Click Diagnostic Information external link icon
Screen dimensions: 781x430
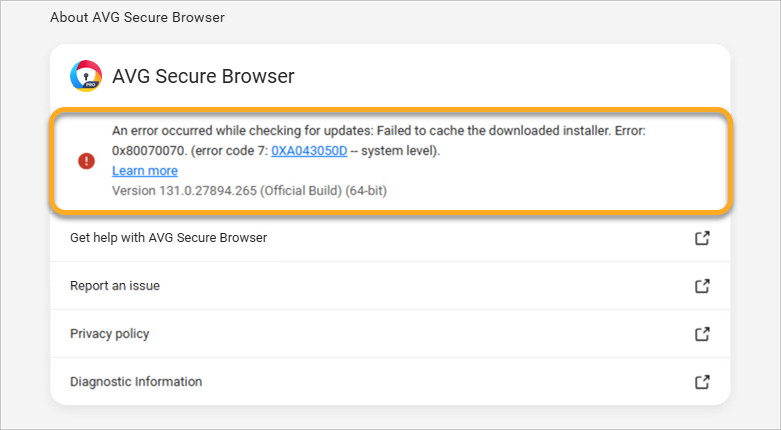click(x=702, y=382)
